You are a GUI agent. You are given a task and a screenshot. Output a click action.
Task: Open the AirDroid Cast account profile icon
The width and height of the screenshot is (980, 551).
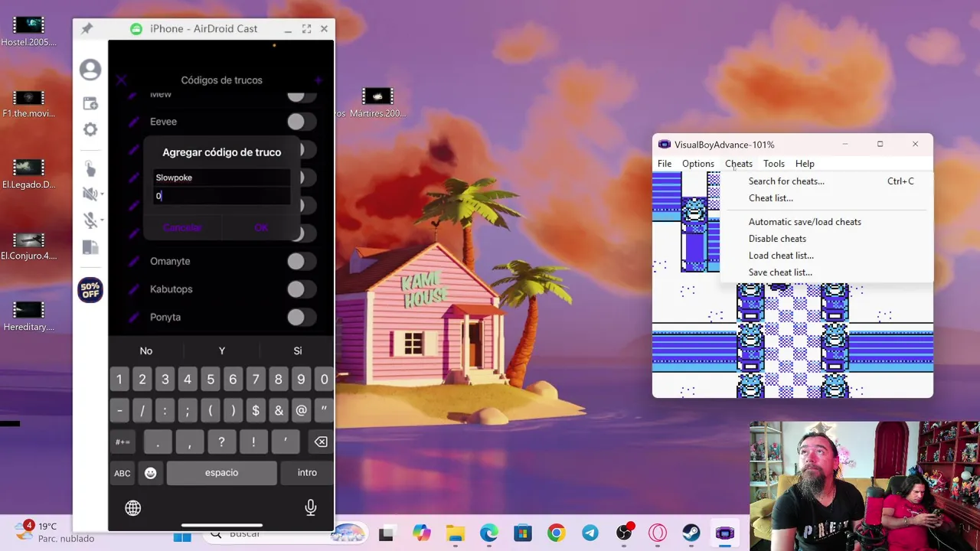[x=90, y=70]
